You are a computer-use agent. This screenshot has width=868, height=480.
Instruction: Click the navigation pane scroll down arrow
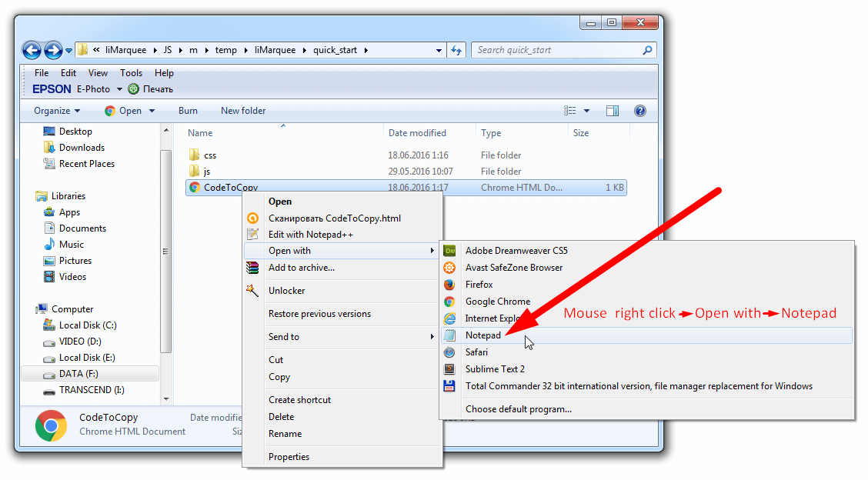165,398
